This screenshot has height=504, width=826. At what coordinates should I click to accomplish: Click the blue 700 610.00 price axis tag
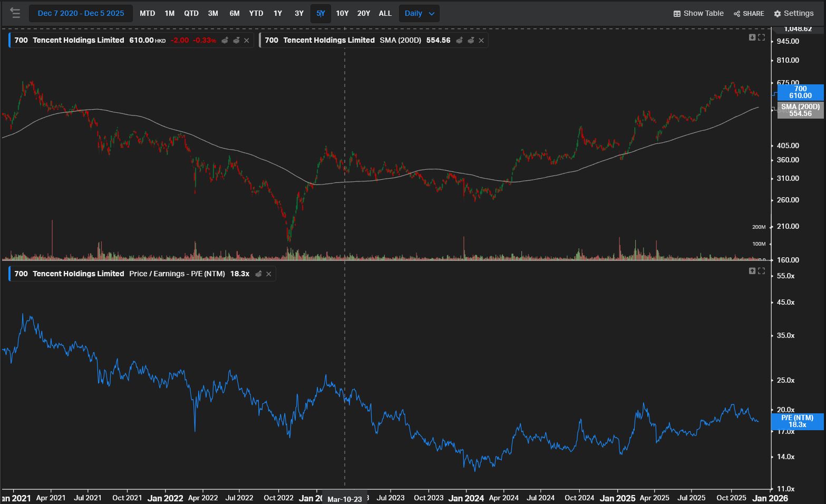coord(800,92)
